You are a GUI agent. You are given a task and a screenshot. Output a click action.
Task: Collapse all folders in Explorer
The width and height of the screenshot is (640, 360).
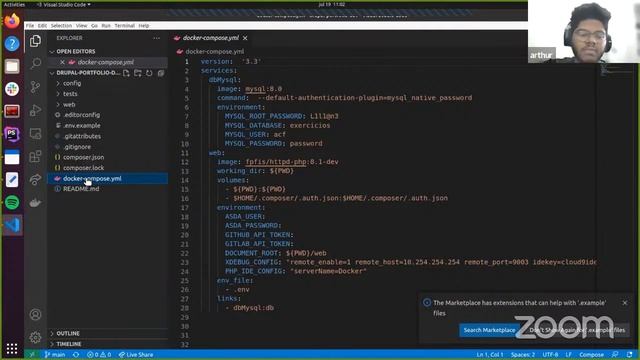(x=161, y=73)
